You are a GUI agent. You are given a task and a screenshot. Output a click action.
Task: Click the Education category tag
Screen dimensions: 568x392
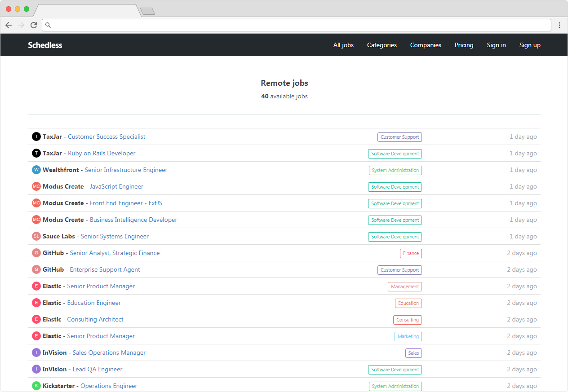408,303
